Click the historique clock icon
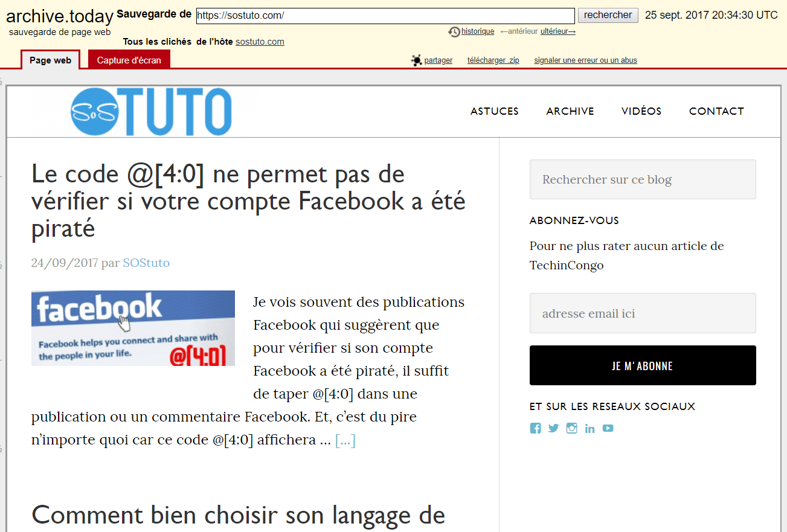 [454, 31]
